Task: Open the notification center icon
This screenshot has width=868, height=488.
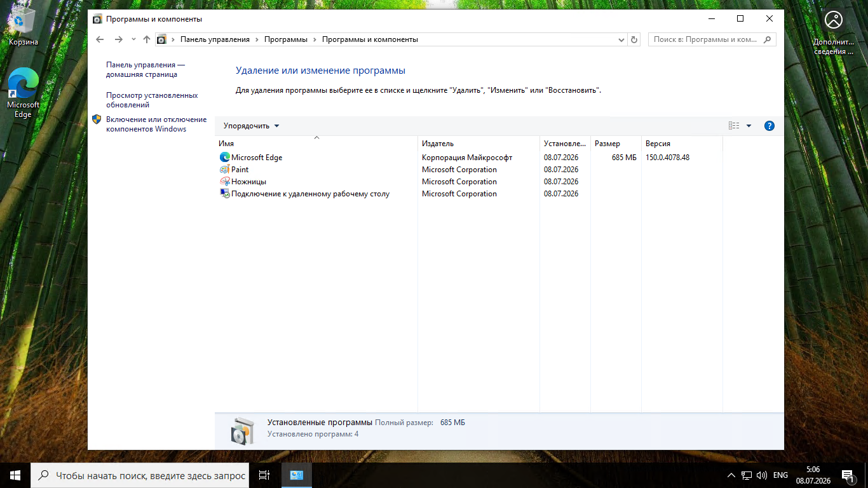Action: 848,475
